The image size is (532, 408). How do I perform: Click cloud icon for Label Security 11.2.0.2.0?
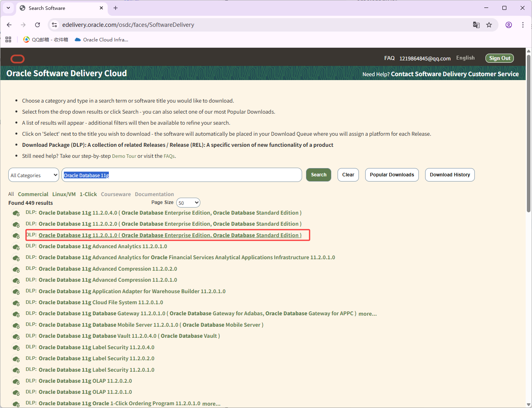click(x=16, y=359)
